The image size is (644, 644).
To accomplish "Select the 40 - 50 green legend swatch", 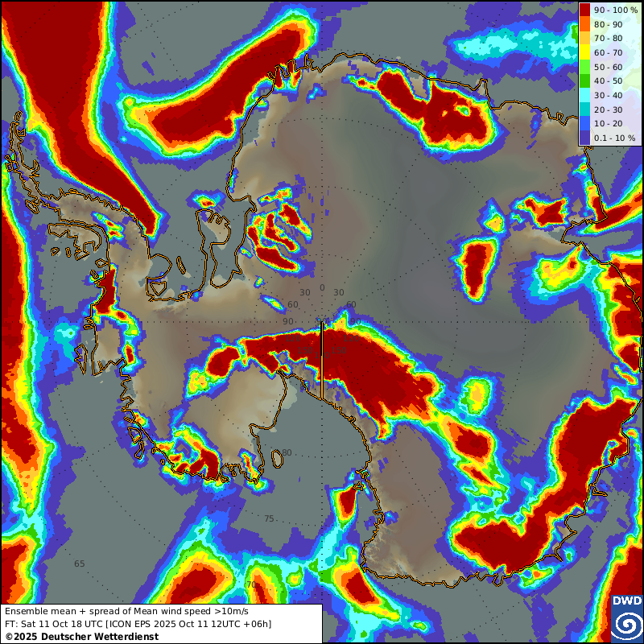I will (585, 80).
